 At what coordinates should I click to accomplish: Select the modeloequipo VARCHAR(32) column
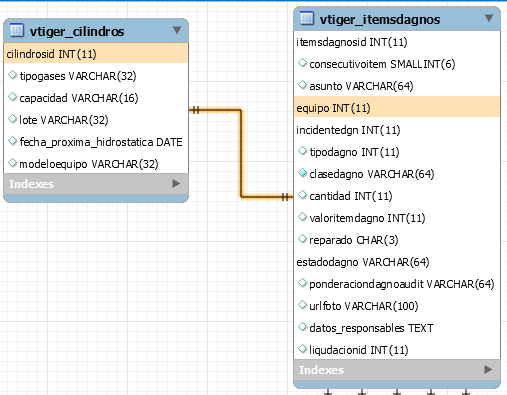(96, 164)
